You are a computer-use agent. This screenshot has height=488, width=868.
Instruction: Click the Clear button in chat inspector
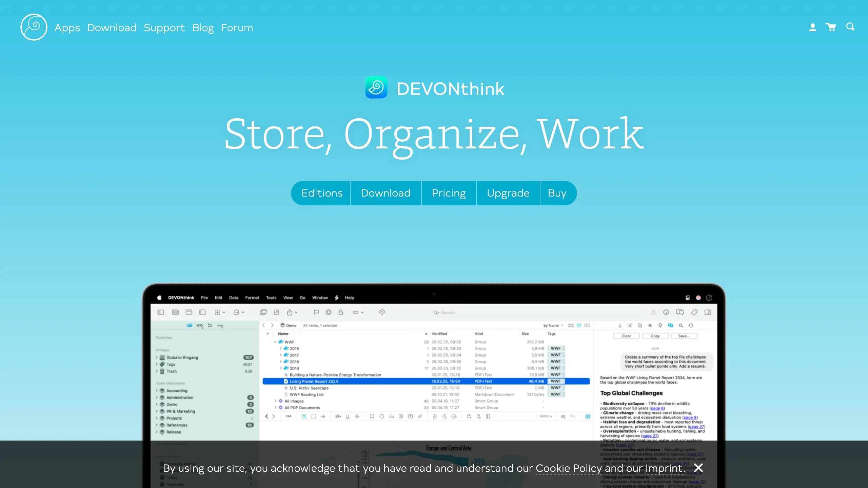[626, 336]
